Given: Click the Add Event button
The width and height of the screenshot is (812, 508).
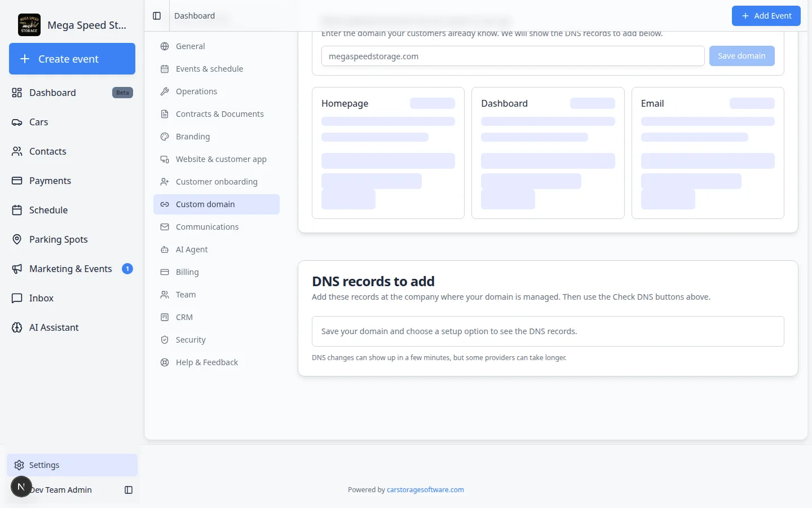Looking at the screenshot, I should point(766,16).
